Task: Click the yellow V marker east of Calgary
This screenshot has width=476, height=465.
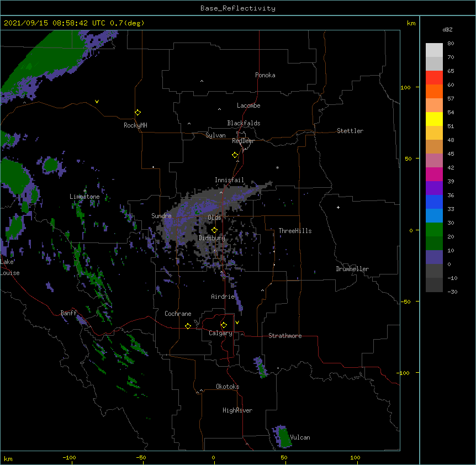Action: (237, 323)
